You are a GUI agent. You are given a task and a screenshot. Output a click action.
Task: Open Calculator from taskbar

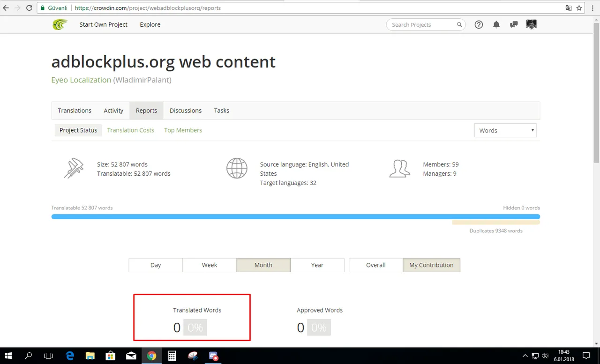coord(172,356)
